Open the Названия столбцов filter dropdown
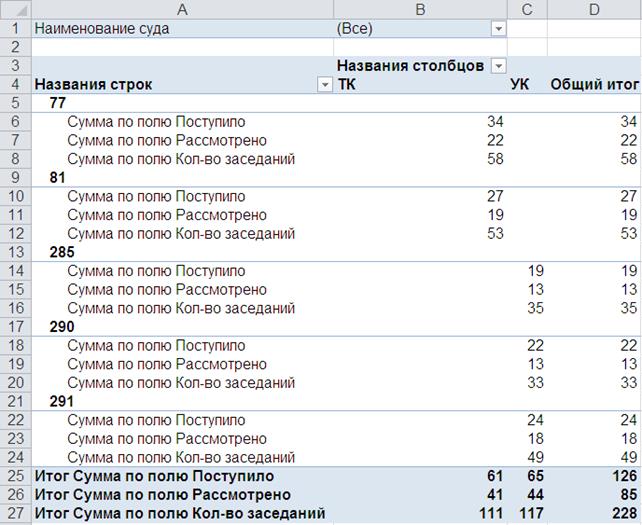This screenshot has height=525, width=642. click(x=498, y=66)
